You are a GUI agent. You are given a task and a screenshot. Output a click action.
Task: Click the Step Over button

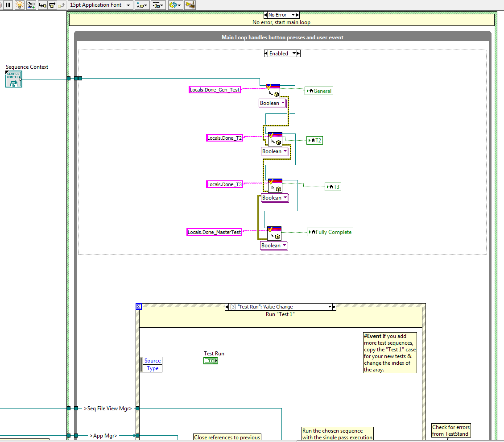pos(52,5)
